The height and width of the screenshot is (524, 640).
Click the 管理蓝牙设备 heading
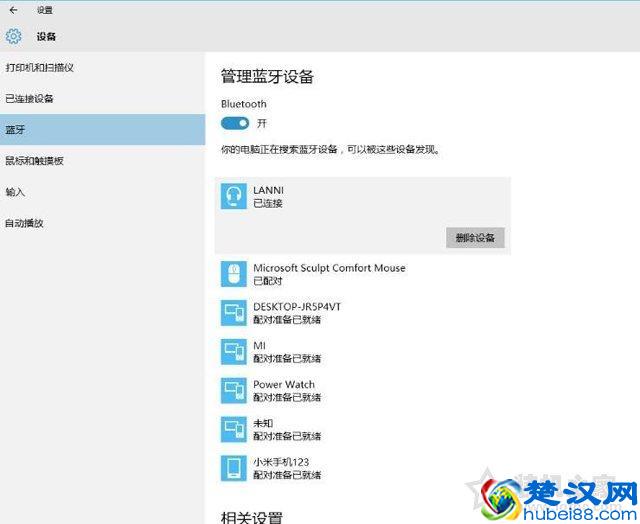pos(267,77)
